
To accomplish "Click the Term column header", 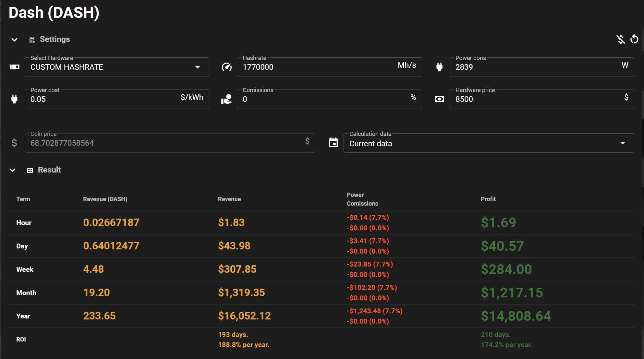I will click(x=23, y=199).
